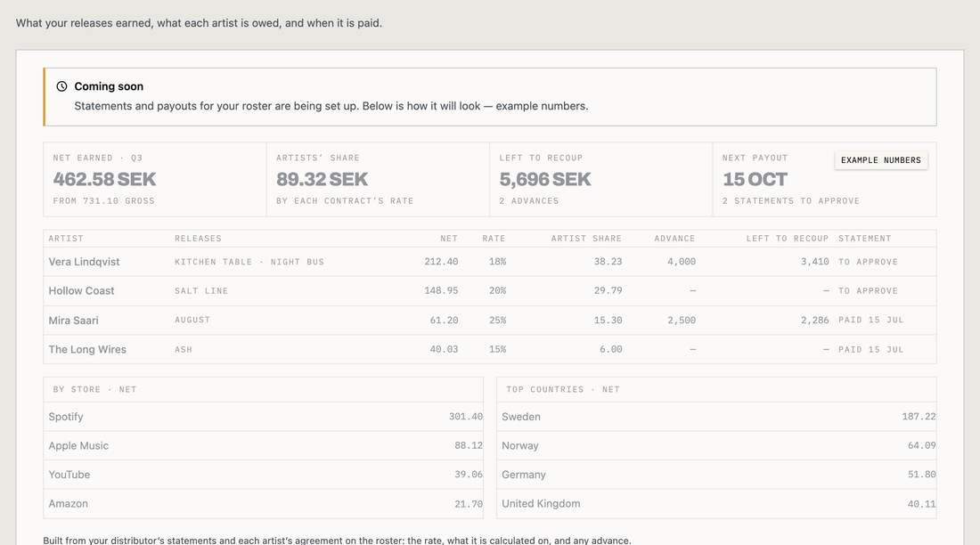
Task: Click the ARTIST column header
Action: [66, 238]
